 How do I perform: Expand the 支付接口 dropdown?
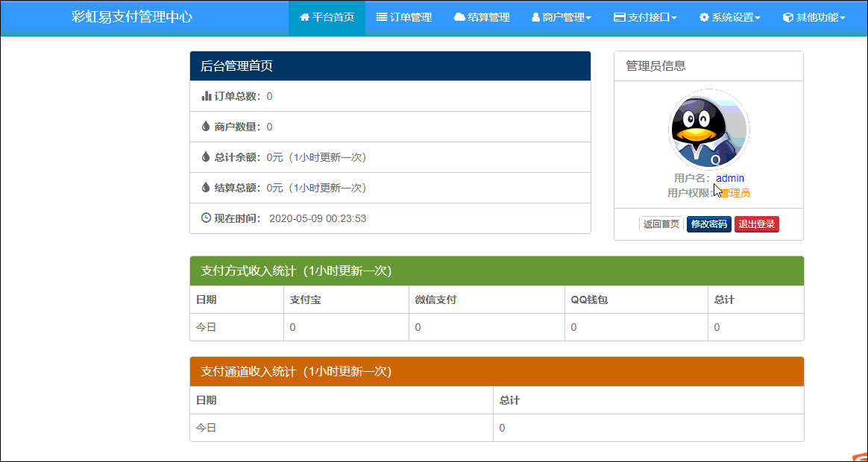click(645, 18)
